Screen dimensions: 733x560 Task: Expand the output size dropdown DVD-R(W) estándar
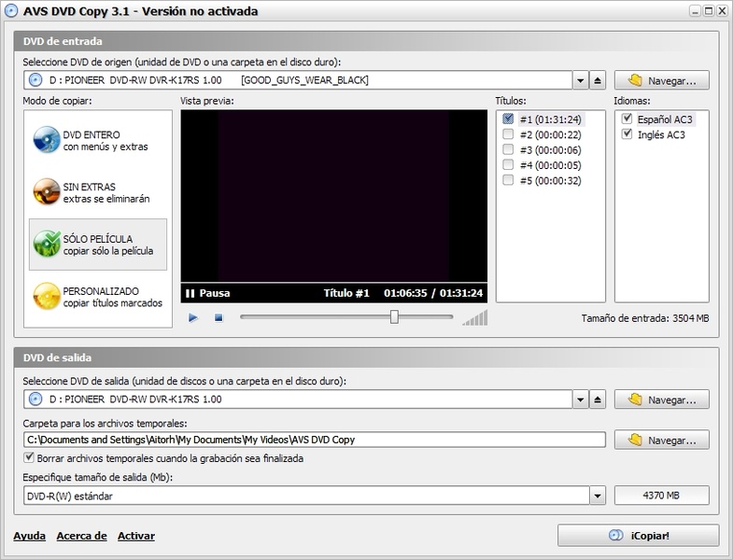coord(598,496)
